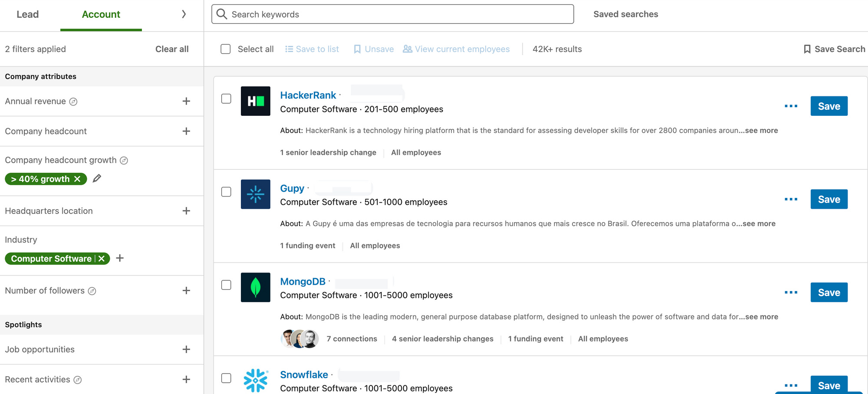Select the Account tab
868x394 pixels.
click(x=101, y=14)
